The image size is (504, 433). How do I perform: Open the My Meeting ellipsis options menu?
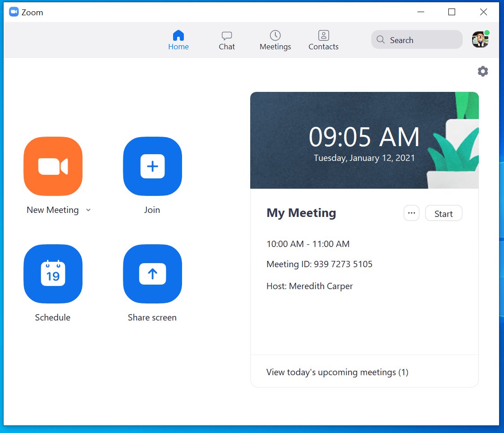[x=411, y=213]
